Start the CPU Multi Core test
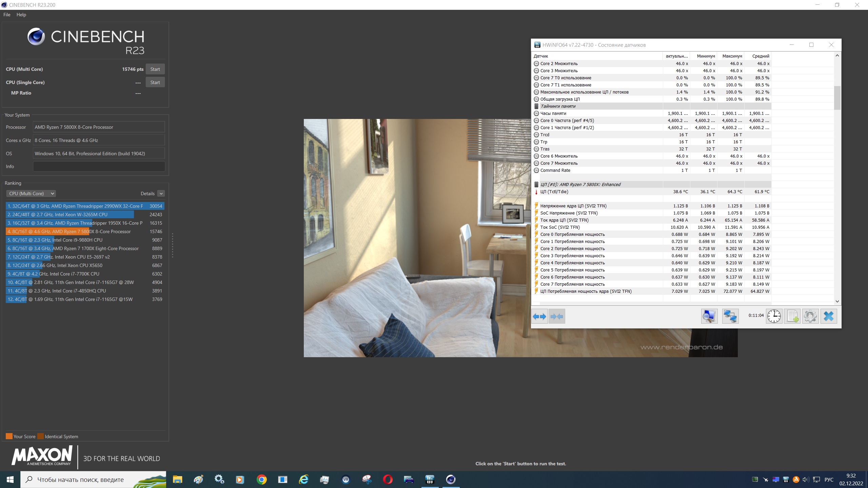Image resolution: width=868 pixels, height=488 pixels. [155, 69]
